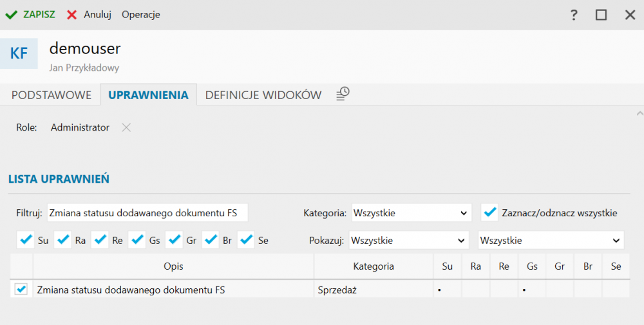Image resolution: width=644 pixels, height=325 pixels.
Task: Toggle the Su filter checkbox
Action: [x=26, y=240]
